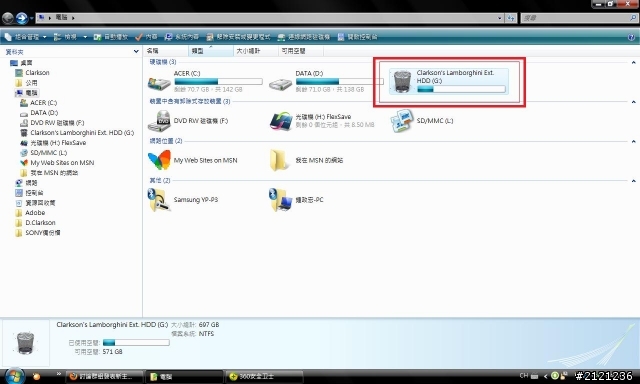Click the Properties (內容) checkmark toolbar button
The image size is (640, 384).
pos(146,37)
